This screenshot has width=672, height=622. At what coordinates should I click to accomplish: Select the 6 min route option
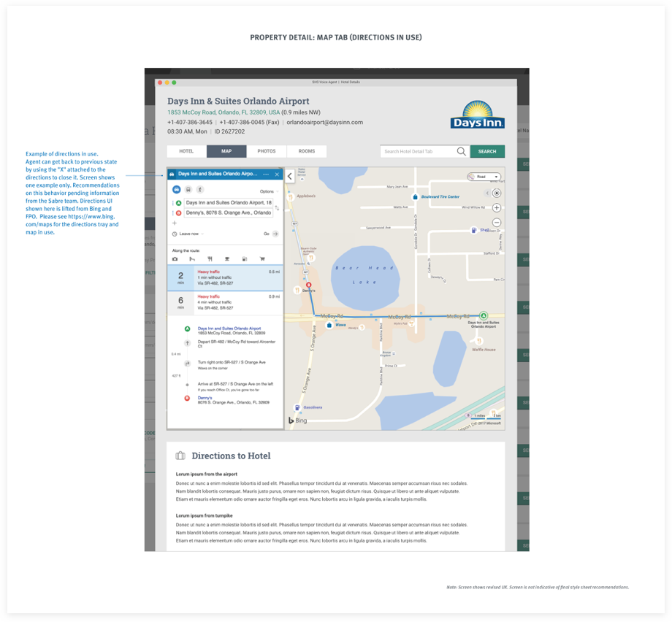(x=225, y=302)
